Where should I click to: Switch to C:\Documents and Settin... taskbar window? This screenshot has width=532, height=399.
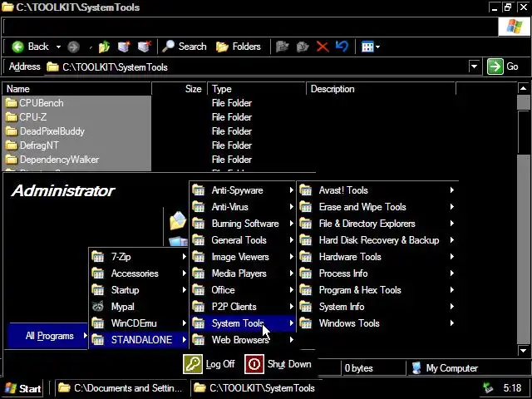[121, 388]
